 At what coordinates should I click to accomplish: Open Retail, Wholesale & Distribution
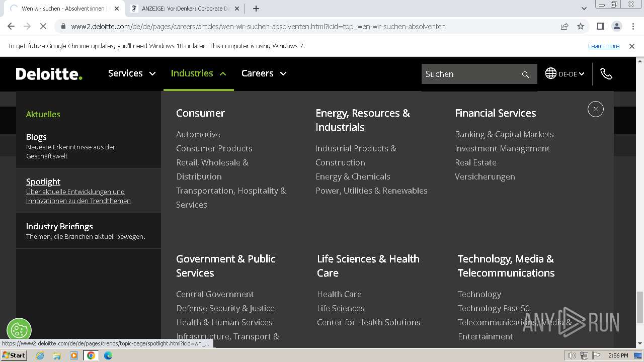pyautogui.click(x=212, y=169)
